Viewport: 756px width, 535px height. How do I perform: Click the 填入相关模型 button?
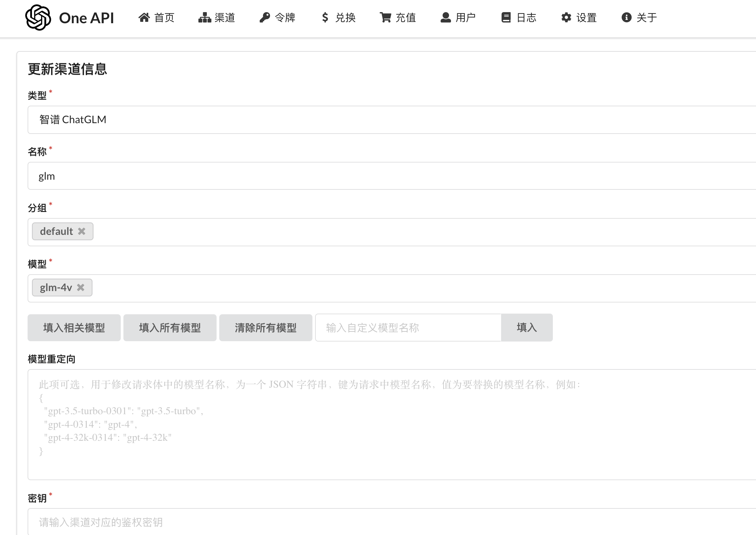point(74,328)
